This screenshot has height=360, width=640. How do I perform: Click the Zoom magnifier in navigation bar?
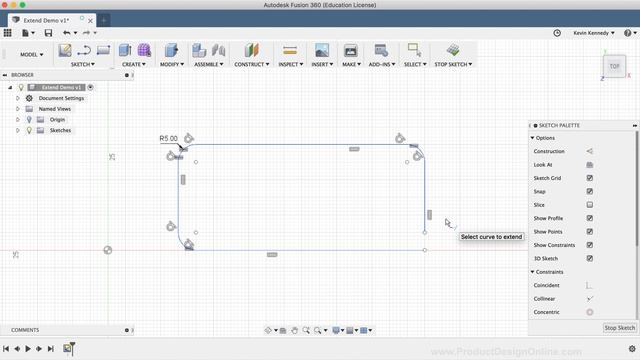(306, 330)
